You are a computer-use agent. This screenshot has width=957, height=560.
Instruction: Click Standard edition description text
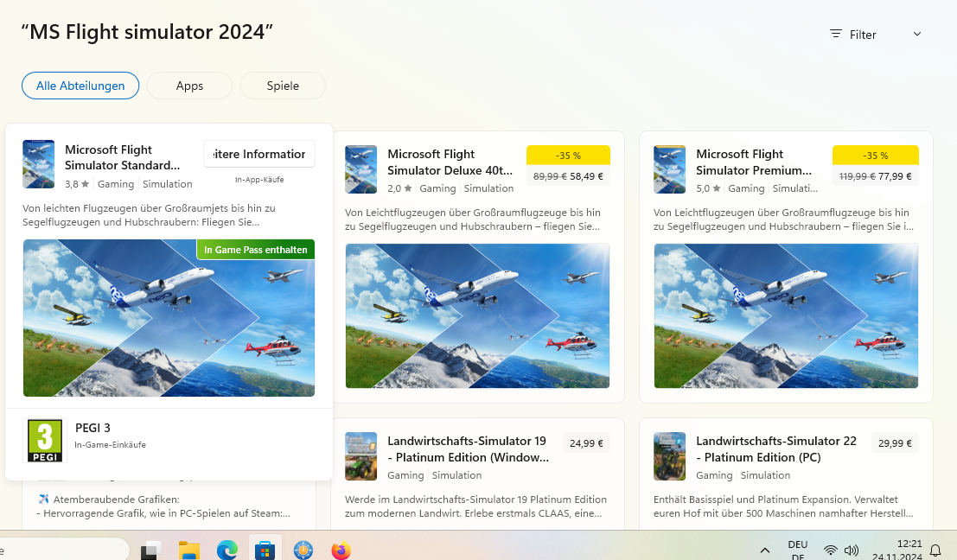click(149, 214)
